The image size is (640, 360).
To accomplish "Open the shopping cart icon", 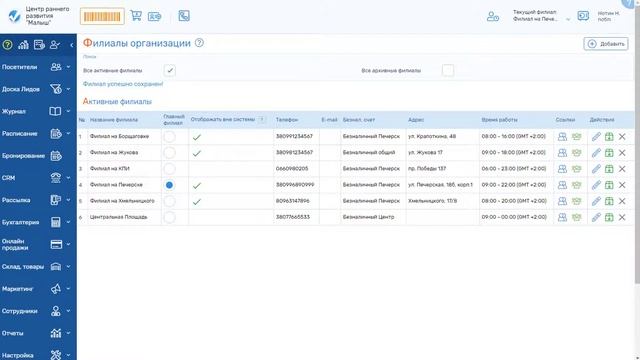I will [136, 16].
